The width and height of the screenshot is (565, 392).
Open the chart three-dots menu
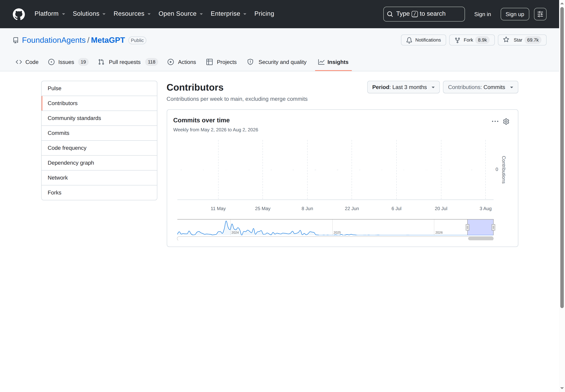click(x=495, y=121)
